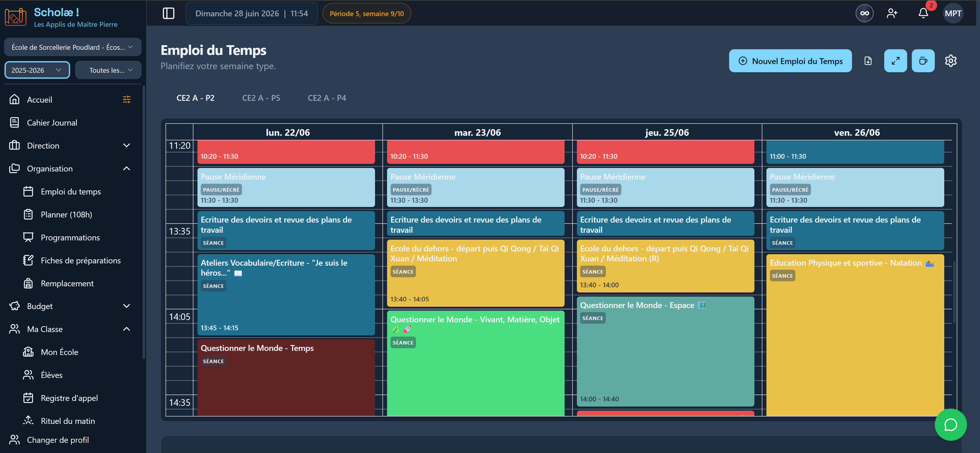Expand timetable to fullscreen
980x453 pixels.
tap(895, 61)
